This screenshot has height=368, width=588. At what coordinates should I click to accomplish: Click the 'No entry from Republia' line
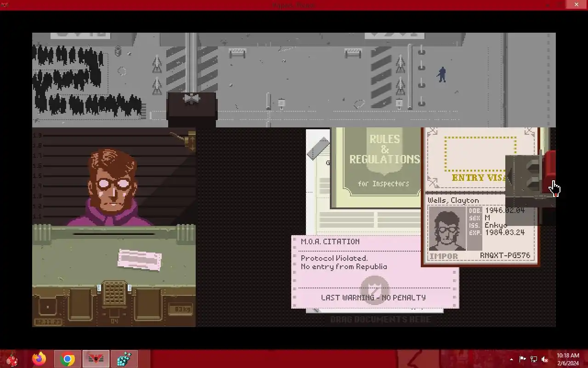point(344,267)
